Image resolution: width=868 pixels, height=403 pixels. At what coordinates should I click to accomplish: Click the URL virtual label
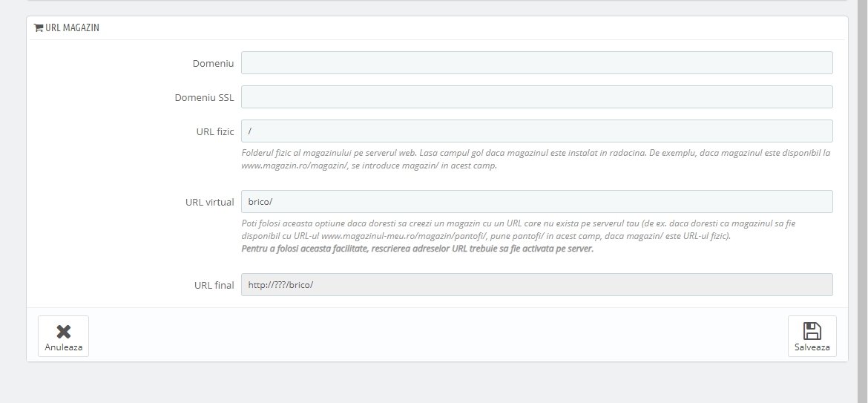click(x=209, y=203)
